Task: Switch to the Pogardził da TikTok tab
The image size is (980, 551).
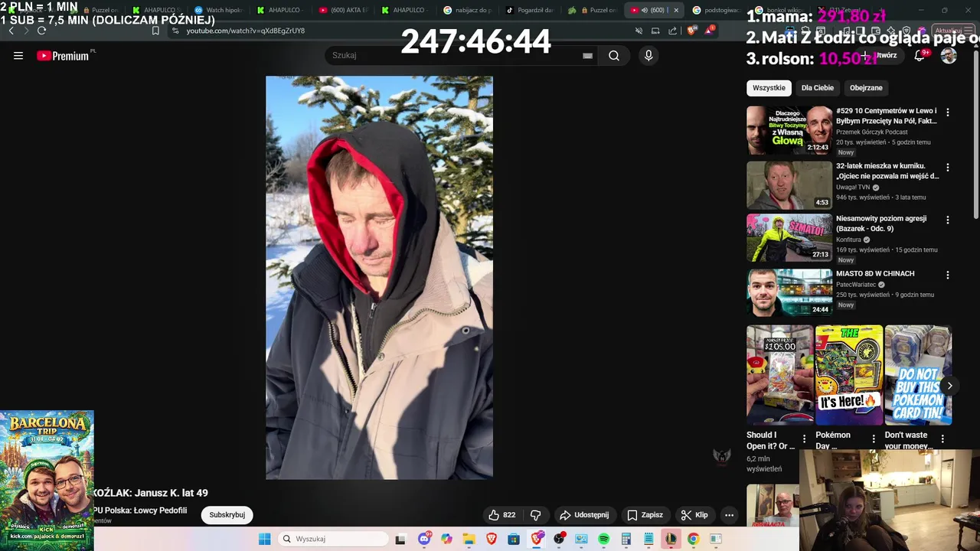Action: pos(530,10)
